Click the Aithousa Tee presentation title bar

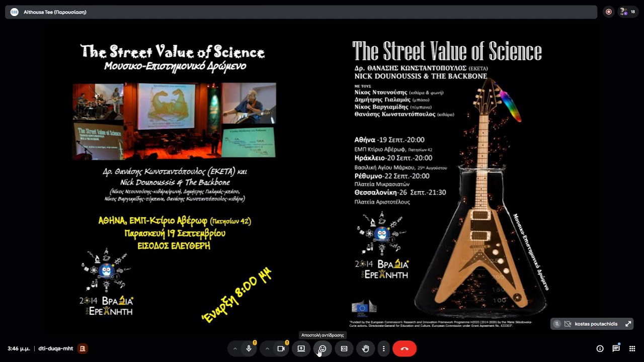coord(301,12)
